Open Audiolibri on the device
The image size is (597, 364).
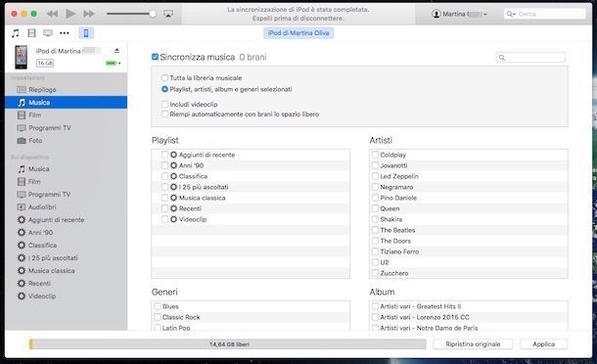[x=67, y=207]
